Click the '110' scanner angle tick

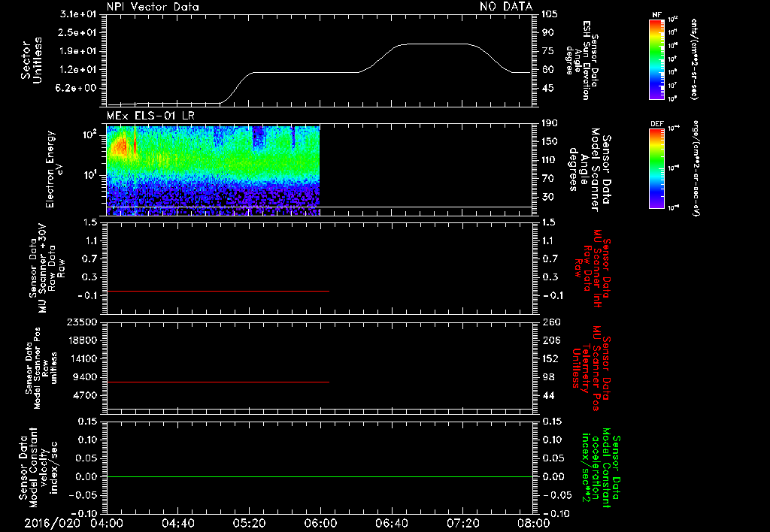pos(550,160)
